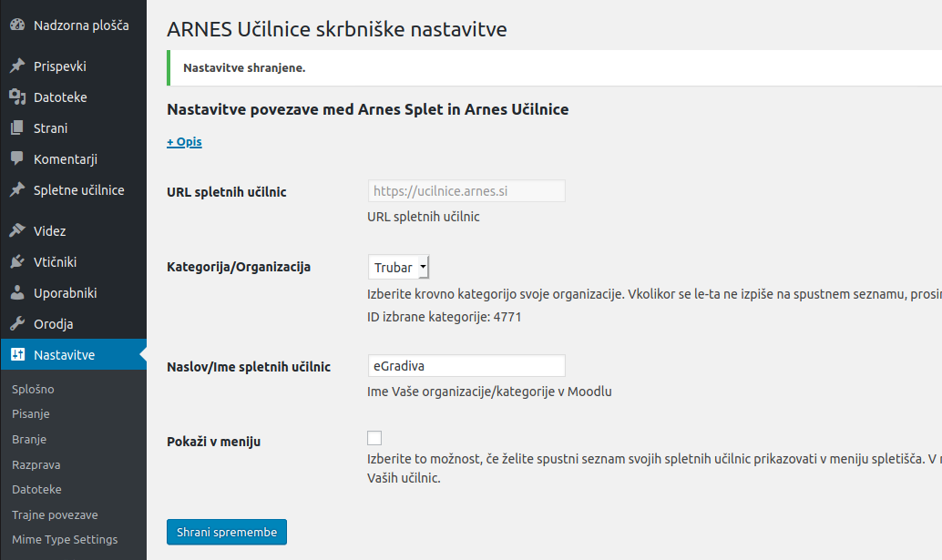Viewport: 942px width, 560px height.
Task: Open Mime Type Settings submenu
Action: pyautogui.click(x=65, y=540)
